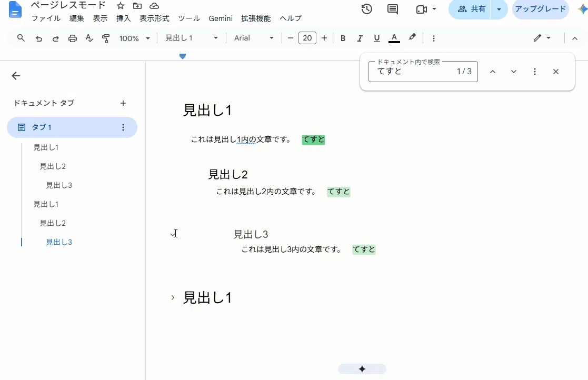The image size is (588, 380).
Task: Star this document
Action: pos(121,6)
